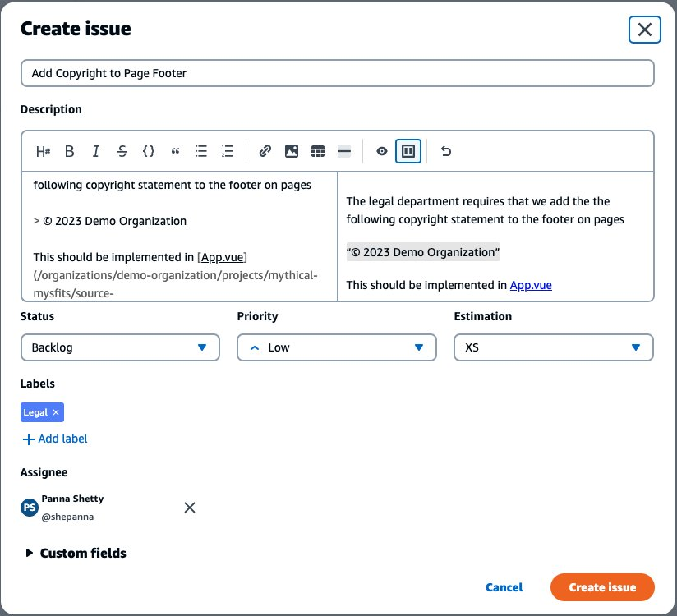The height and width of the screenshot is (616, 677).
Task: Open the Status dropdown showing Backlog
Action: 120,347
